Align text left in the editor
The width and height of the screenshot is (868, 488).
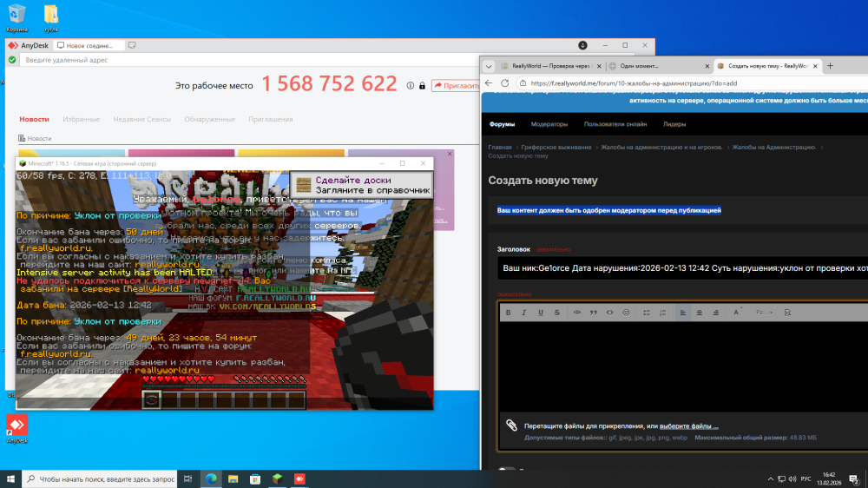tap(682, 313)
